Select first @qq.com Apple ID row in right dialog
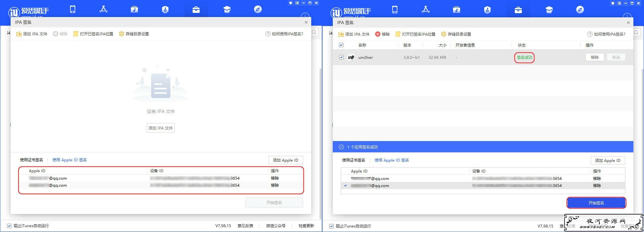The image size is (644, 232). pos(483,178)
